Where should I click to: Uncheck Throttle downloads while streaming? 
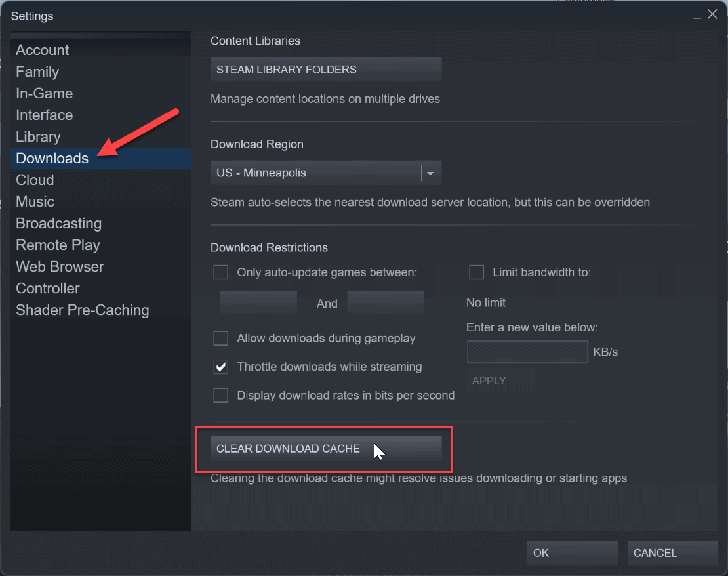coord(220,367)
